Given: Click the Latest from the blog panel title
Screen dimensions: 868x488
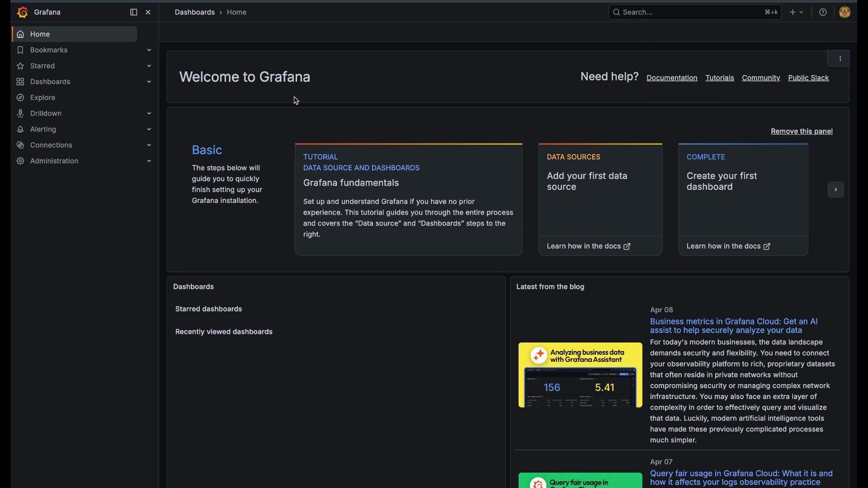Looking at the screenshot, I should [x=551, y=287].
